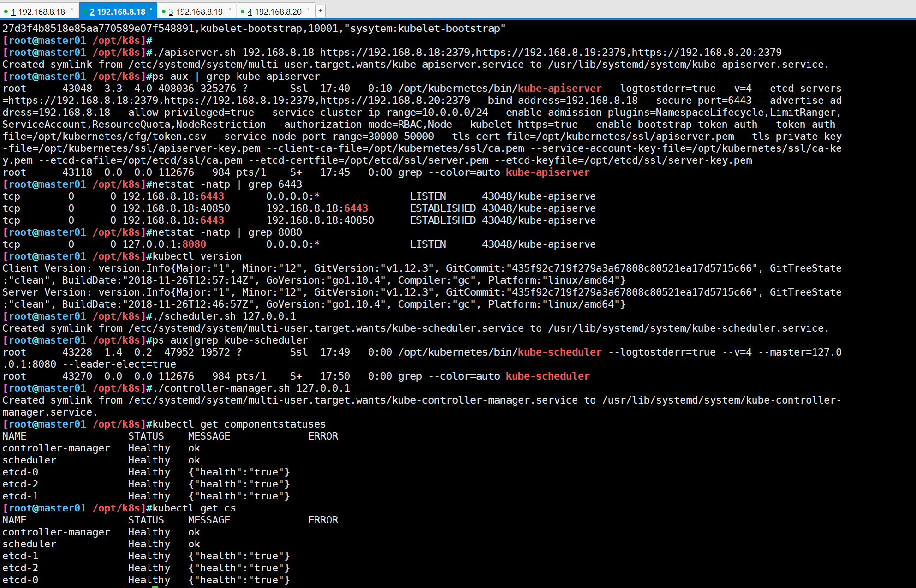The height and width of the screenshot is (588, 916).
Task: Click the green status dot on tab 3
Action: pyautogui.click(x=164, y=12)
